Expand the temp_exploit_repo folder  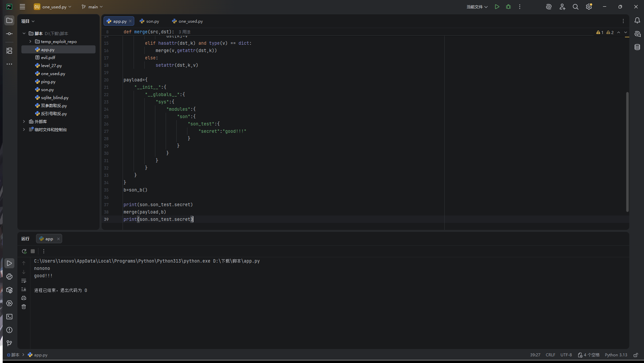[x=30, y=41]
